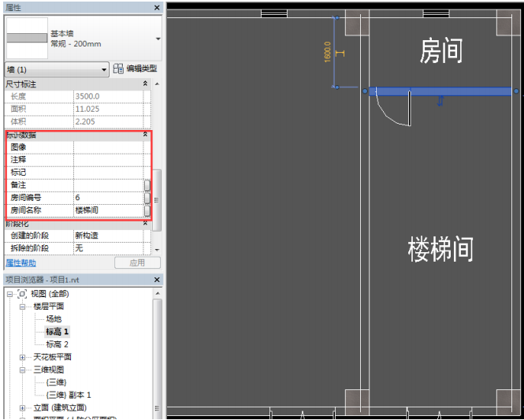This screenshot has height=420, width=524.
Task: Click the 面积 value 11.025
Action: pos(108,109)
